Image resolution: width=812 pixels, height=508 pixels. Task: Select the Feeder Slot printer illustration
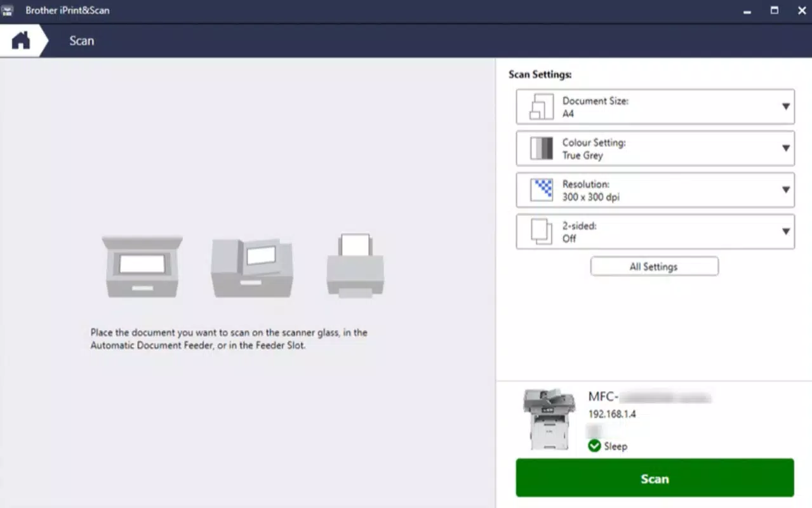[356, 265]
